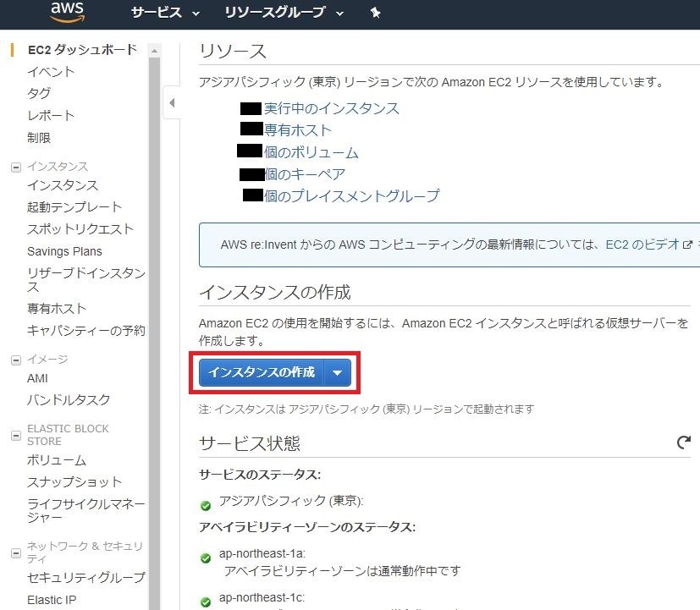Collapse the ELASTIC BLOCK STORE section
Image resolution: width=700 pixels, height=610 pixels.
pos(14,434)
